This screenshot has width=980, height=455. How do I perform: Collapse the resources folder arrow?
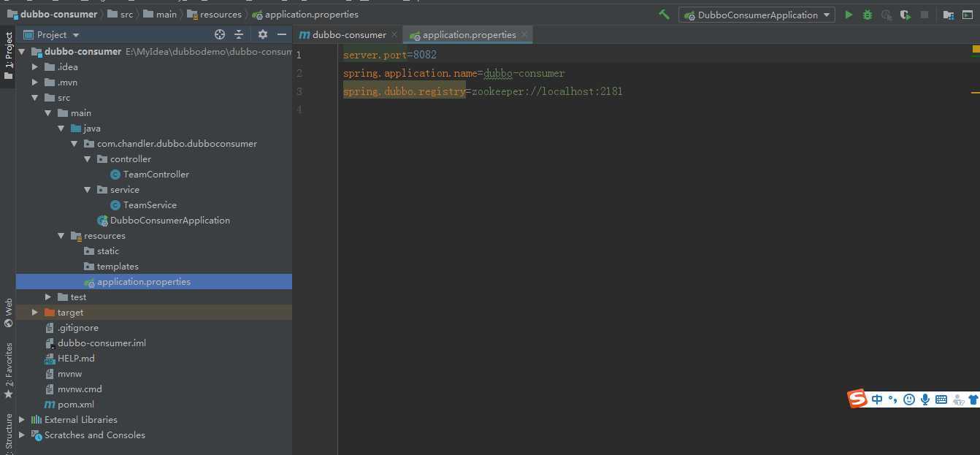[x=61, y=235]
